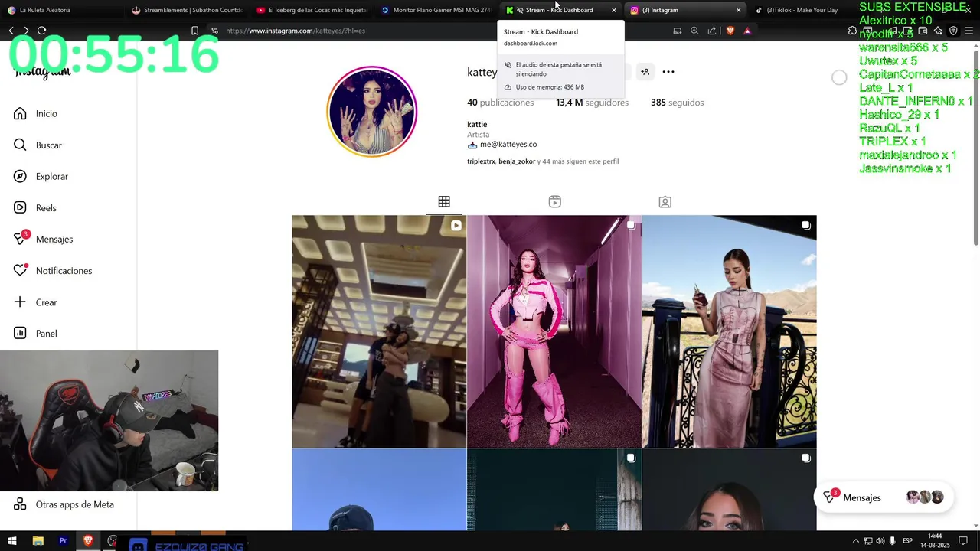The image size is (980, 551).
Task: Reload the page
Action: [41, 31]
